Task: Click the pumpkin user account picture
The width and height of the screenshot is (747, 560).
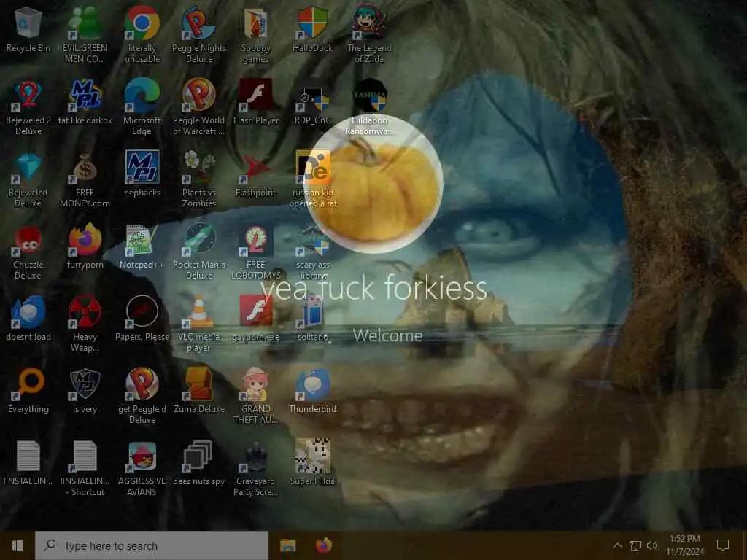Action: point(374,183)
